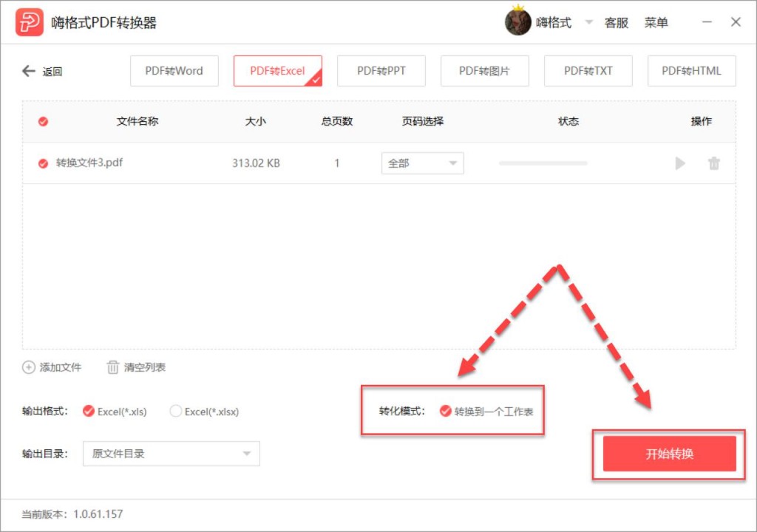
Task: Open 客服 customer service
Action: point(616,22)
